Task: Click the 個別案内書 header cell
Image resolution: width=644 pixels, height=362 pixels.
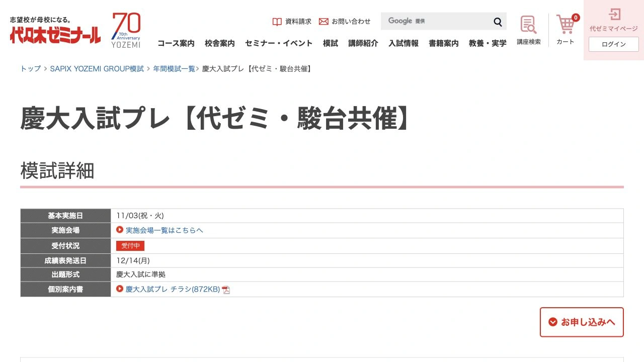Action: (65, 290)
